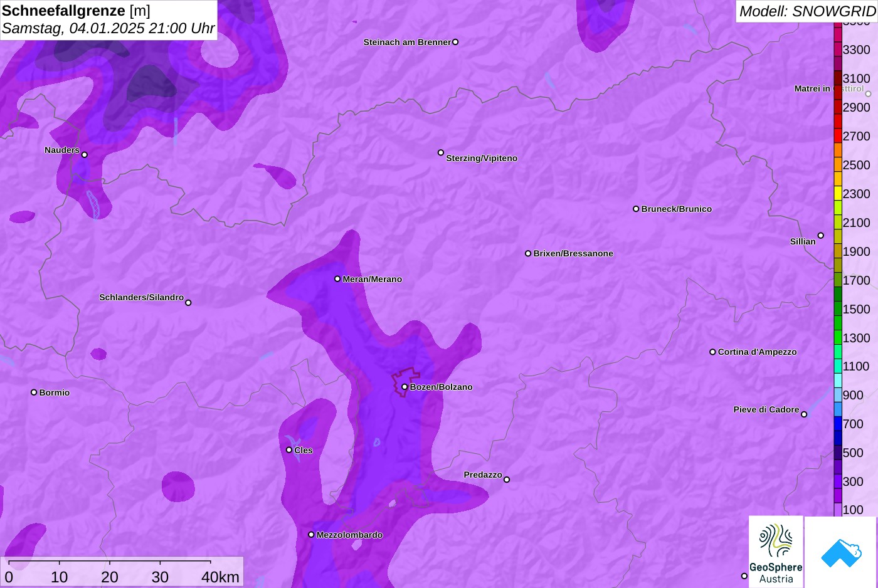The height and width of the screenshot is (588, 878).
Task: Click the 'Matrei in' label text
Action: pos(812,89)
